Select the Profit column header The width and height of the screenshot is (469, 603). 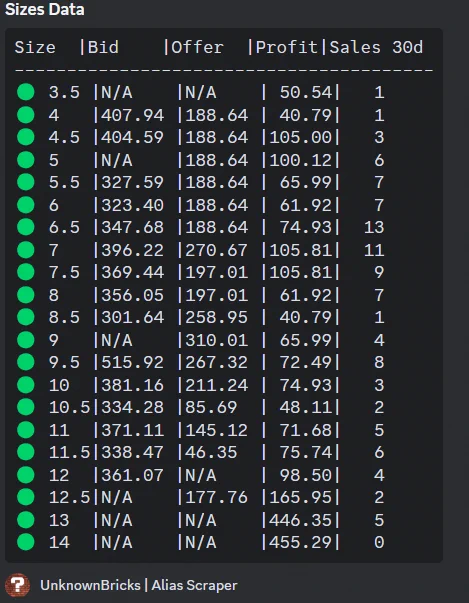[x=287, y=48]
